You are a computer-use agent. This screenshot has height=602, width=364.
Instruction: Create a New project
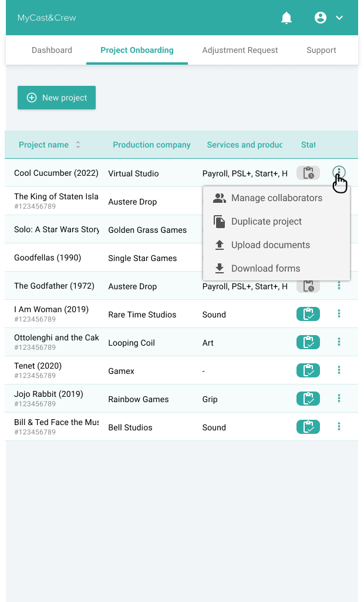(57, 98)
